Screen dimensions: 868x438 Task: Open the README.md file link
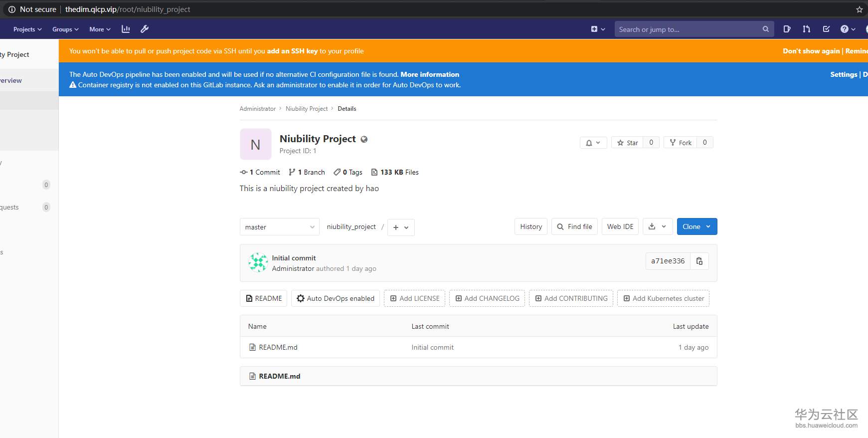pyautogui.click(x=278, y=347)
